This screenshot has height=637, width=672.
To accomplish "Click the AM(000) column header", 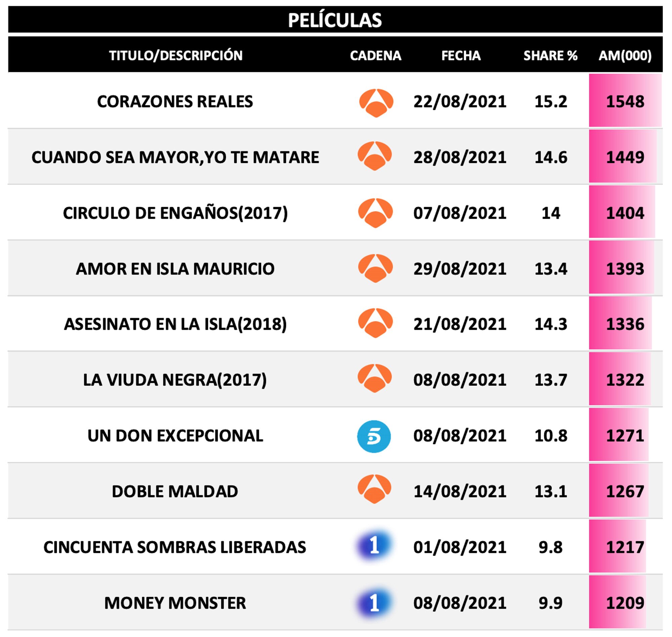I will (625, 55).
